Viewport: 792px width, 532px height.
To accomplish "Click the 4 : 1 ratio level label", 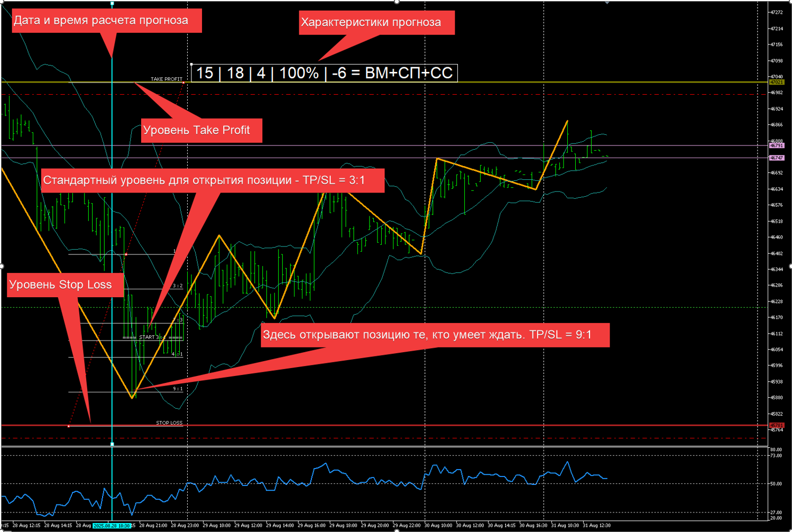I will coord(177,354).
